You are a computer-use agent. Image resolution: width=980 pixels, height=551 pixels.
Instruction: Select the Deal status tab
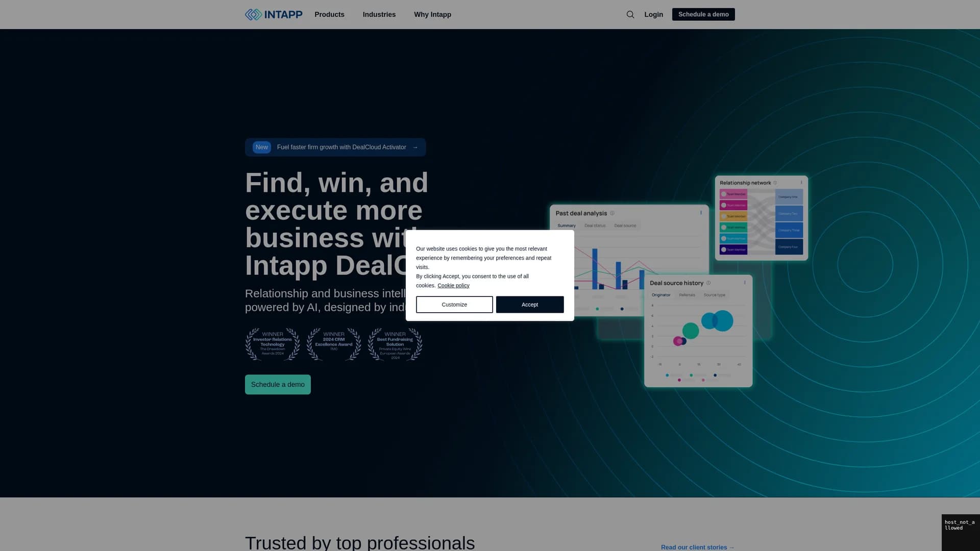(595, 226)
